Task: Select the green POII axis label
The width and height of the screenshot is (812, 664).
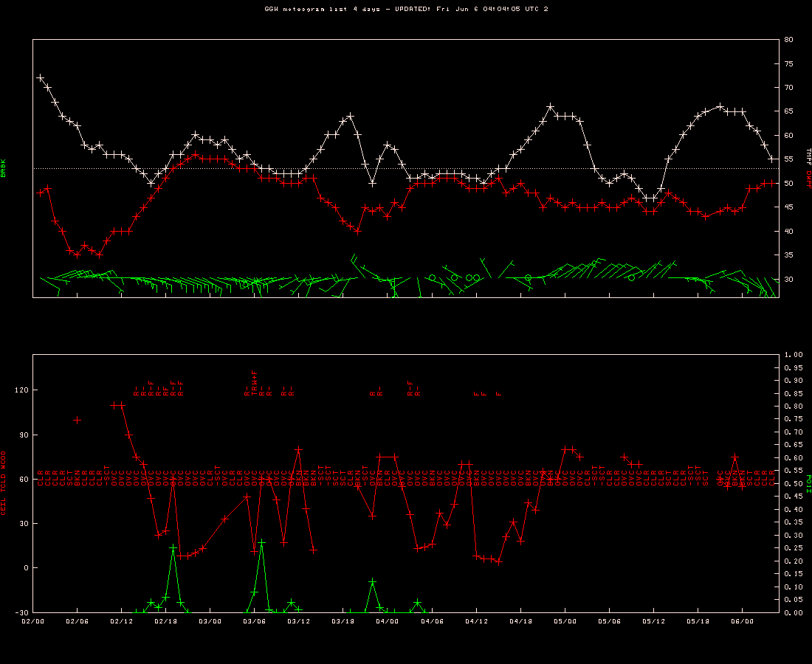Action: point(808,483)
